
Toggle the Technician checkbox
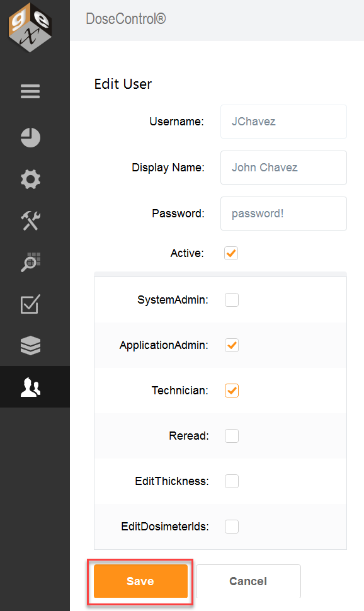232,391
